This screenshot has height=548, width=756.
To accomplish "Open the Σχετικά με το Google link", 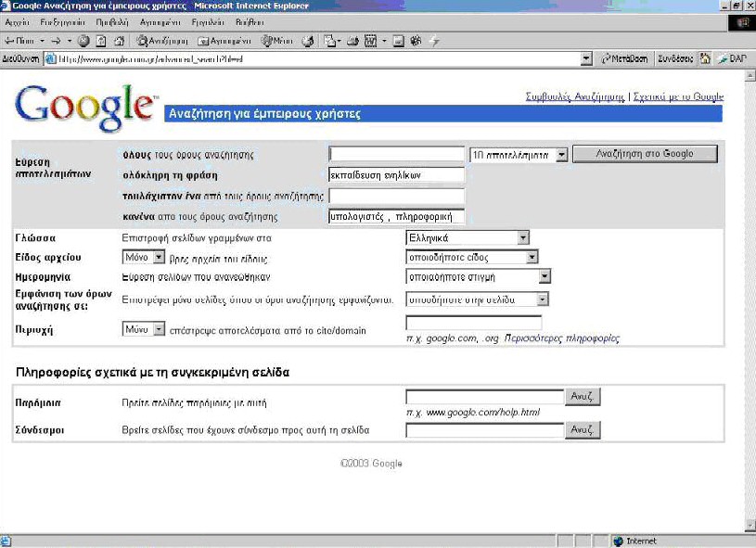I will [678, 96].
